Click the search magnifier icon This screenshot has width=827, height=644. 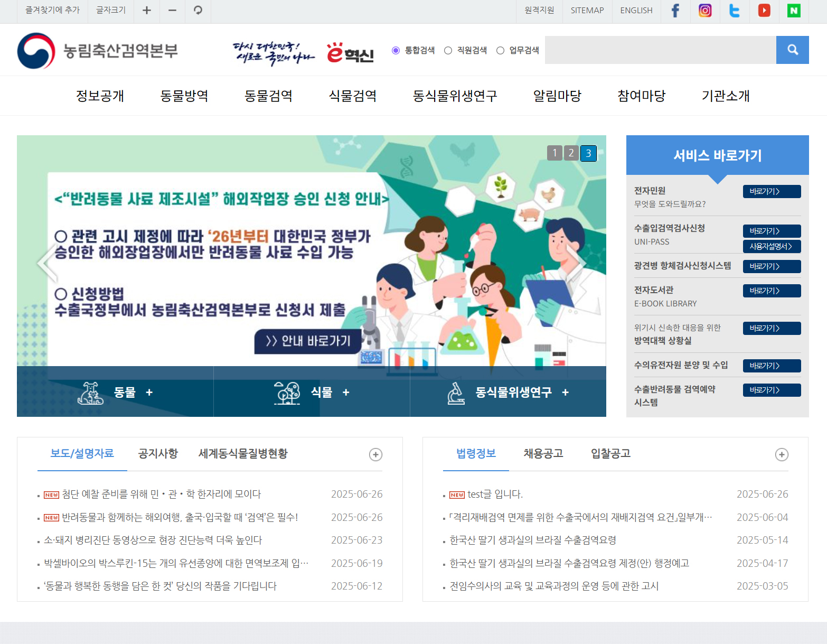(x=792, y=50)
